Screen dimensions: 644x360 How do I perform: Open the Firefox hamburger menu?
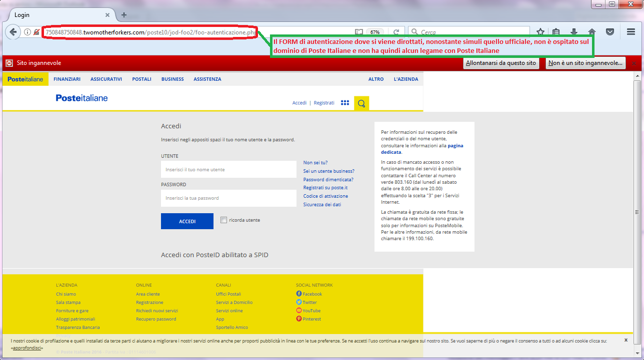[x=631, y=32]
